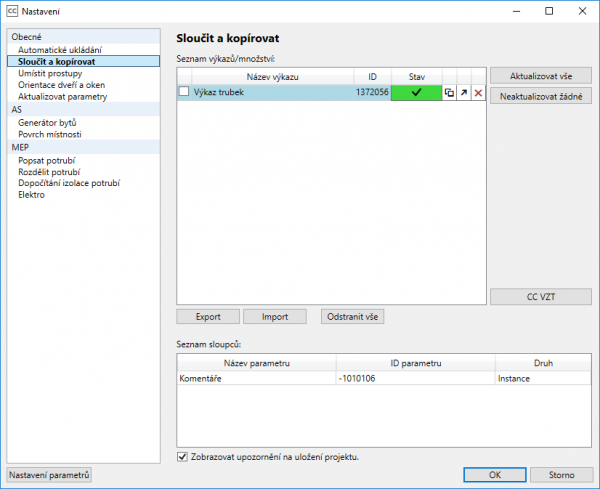Click the Neaktualizovat žádné button
The image size is (600, 489).
point(541,96)
